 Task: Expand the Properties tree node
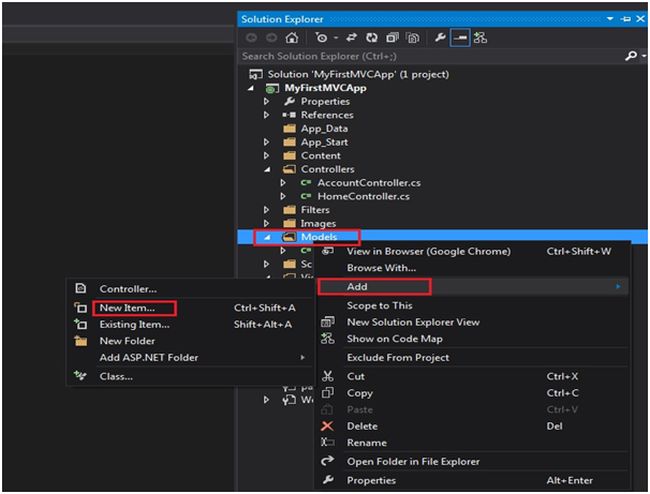267,101
